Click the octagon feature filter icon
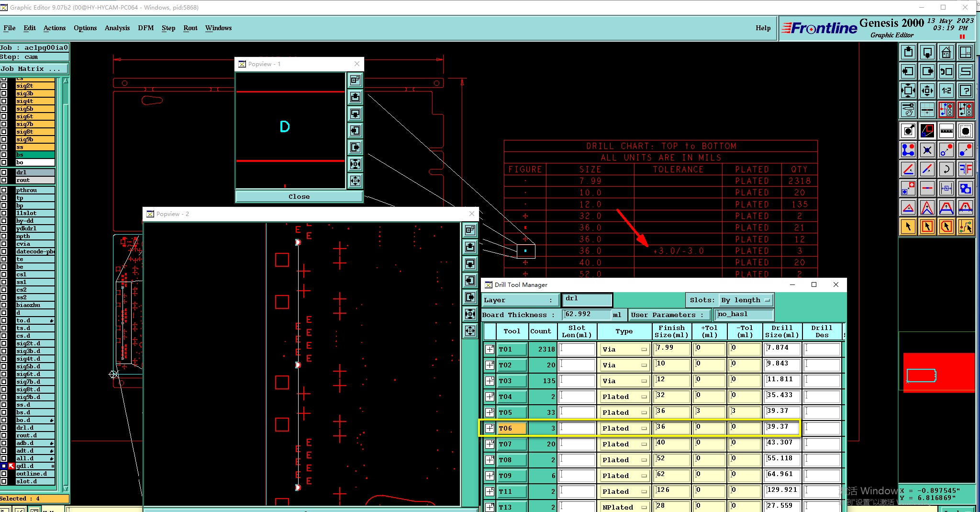Screen dimensions: 980x512 965,131
